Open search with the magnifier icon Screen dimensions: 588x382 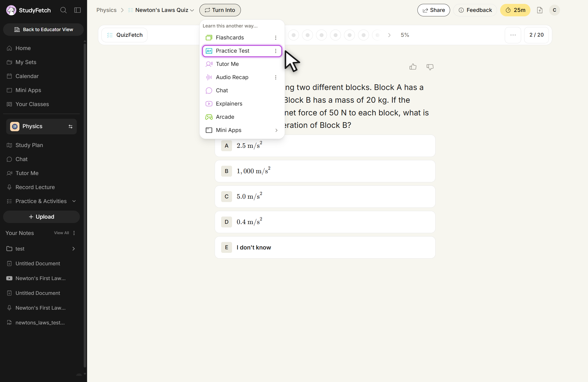[64, 10]
